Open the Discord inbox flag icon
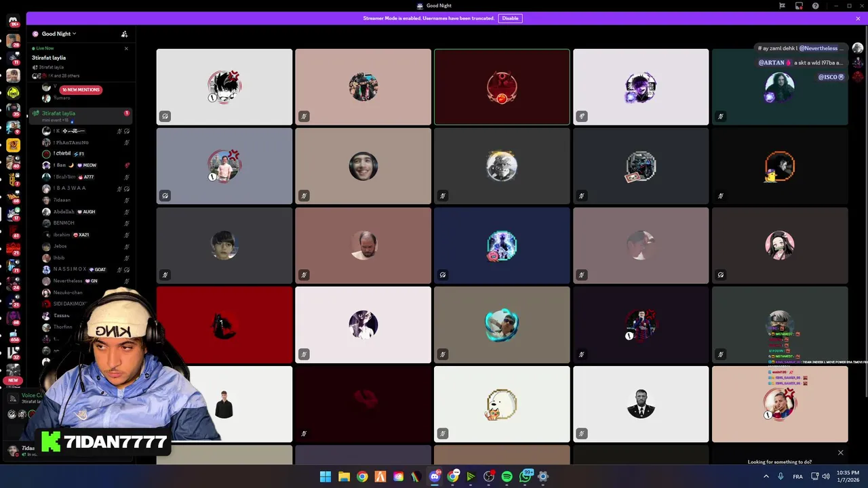 (x=782, y=5)
